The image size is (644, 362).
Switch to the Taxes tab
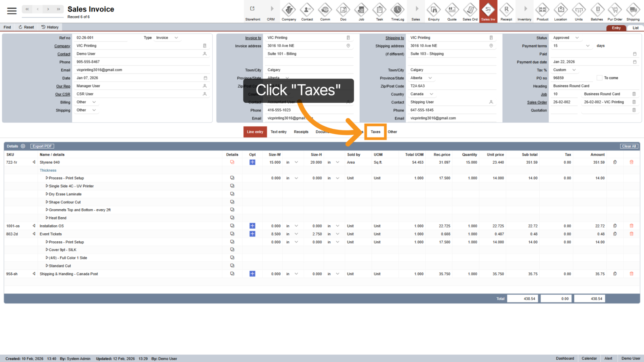(x=375, y=131)
